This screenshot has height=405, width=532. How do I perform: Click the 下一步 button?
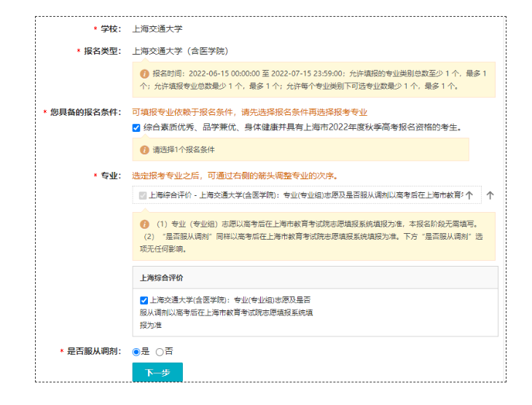157,373
